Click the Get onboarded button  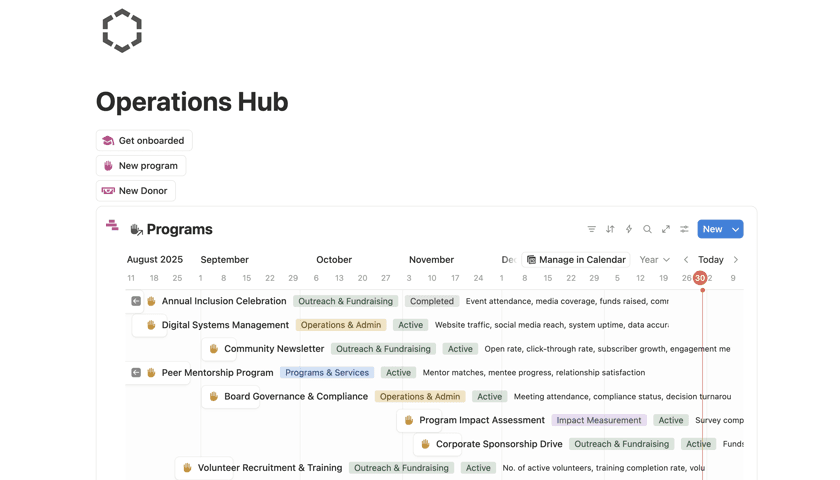point(144,141)
